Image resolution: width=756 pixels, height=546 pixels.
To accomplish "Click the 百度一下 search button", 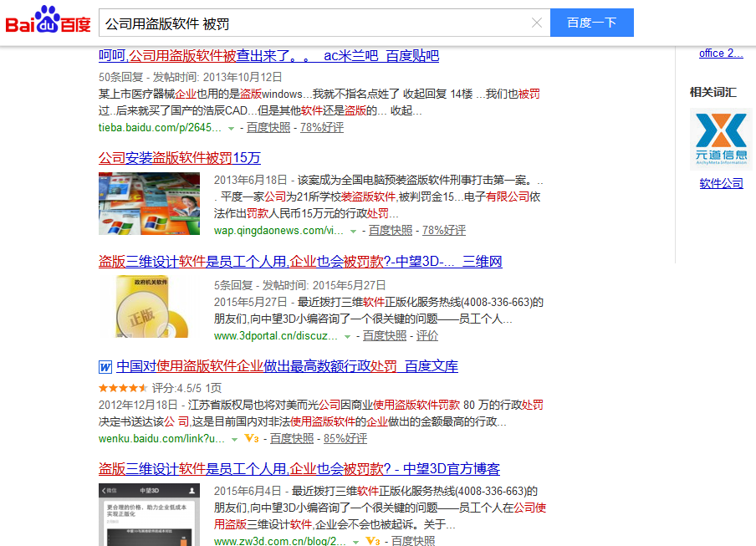I will click(592, 23).
